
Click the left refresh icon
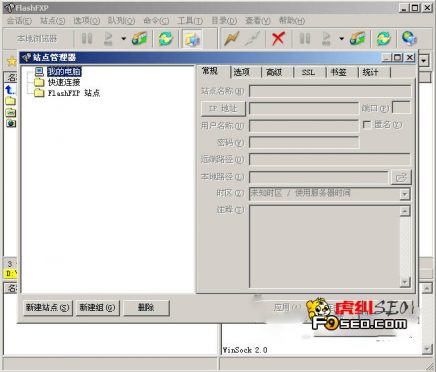click(x=165, y=38)
